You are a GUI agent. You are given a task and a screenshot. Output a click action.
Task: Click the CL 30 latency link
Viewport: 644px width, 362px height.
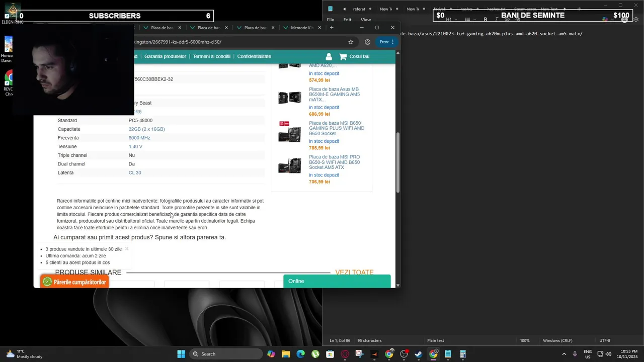tap(135, 172)
